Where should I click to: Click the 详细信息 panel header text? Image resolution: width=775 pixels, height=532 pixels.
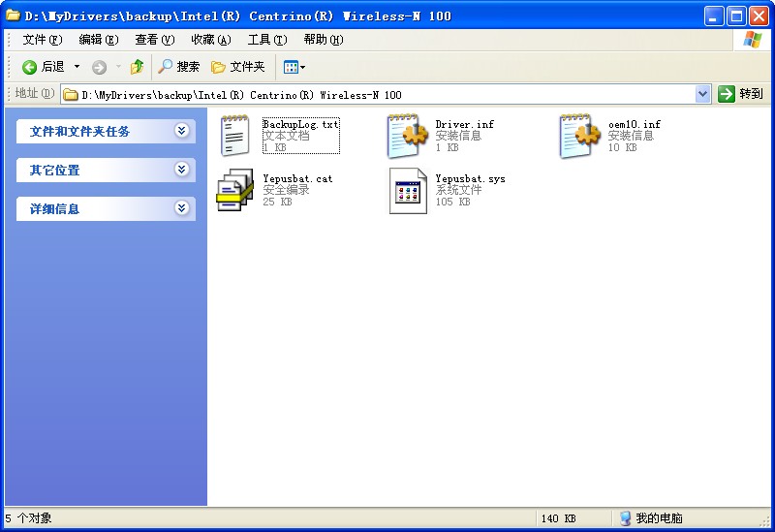(54, 209)
